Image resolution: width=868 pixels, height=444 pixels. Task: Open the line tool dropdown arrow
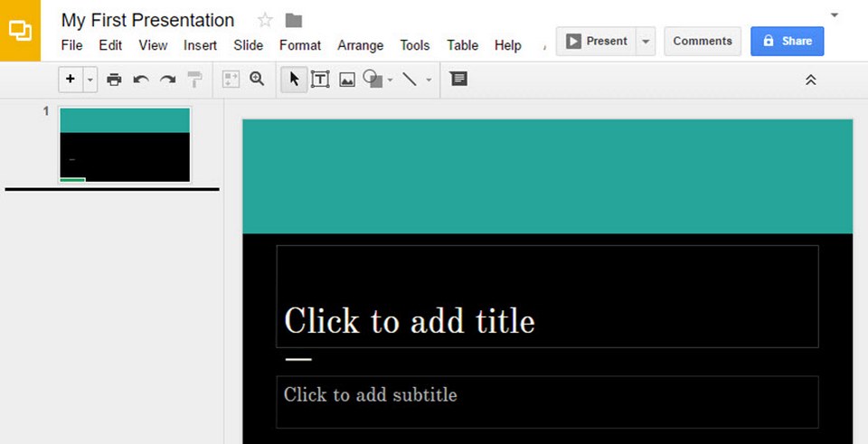[429, 80]
